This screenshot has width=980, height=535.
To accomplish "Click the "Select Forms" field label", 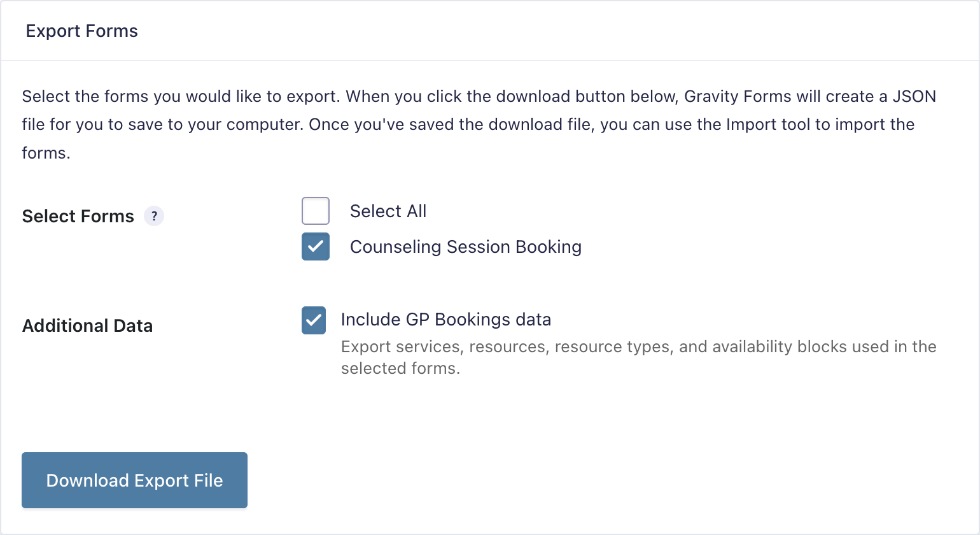I will pos(78,217).
